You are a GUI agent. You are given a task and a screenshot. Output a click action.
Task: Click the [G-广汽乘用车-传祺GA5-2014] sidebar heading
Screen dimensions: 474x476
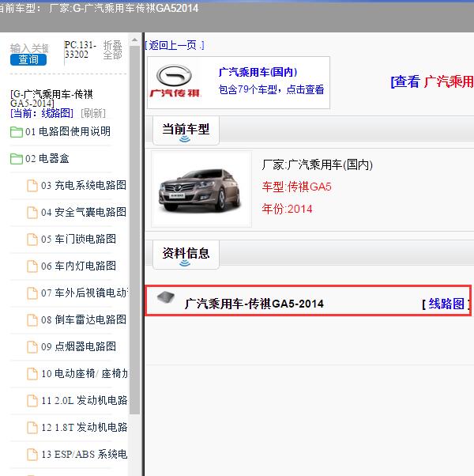pyautogui.click(x=51, y=99)
